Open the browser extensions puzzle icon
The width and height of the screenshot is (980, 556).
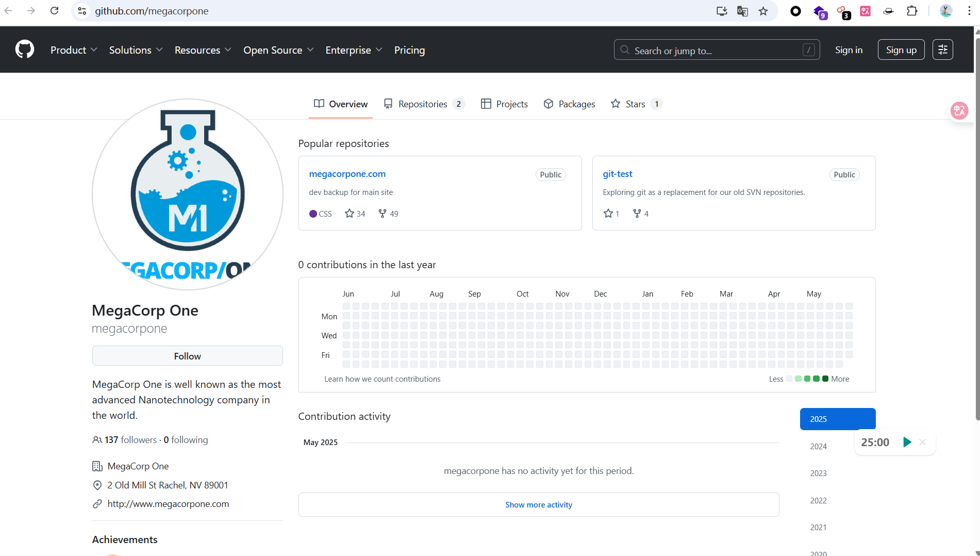click(x=912, y=11)
